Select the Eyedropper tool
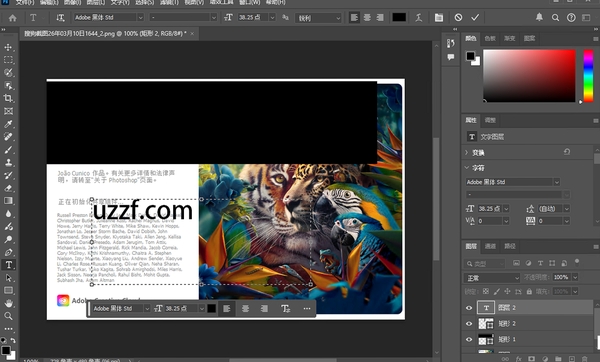The width and height of the screenshot is (600, 362). pos(8,124)
